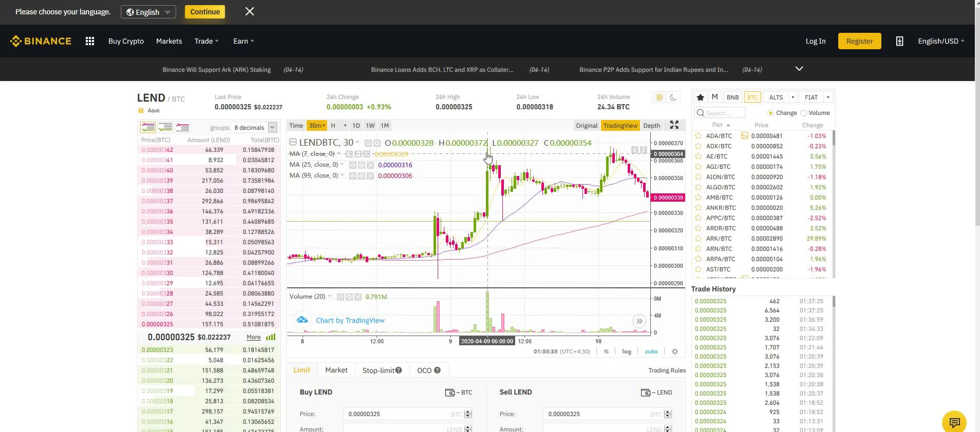Image resolution: width=980 pixels, height=432 pixels.
Task: Toggle log scale on chart
Action: pos(627,351)
